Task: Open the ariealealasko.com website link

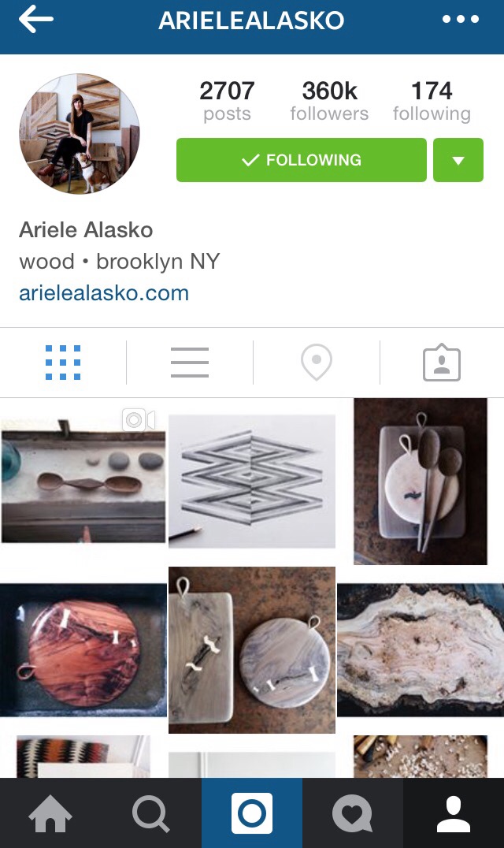Action: pos(104,293)
